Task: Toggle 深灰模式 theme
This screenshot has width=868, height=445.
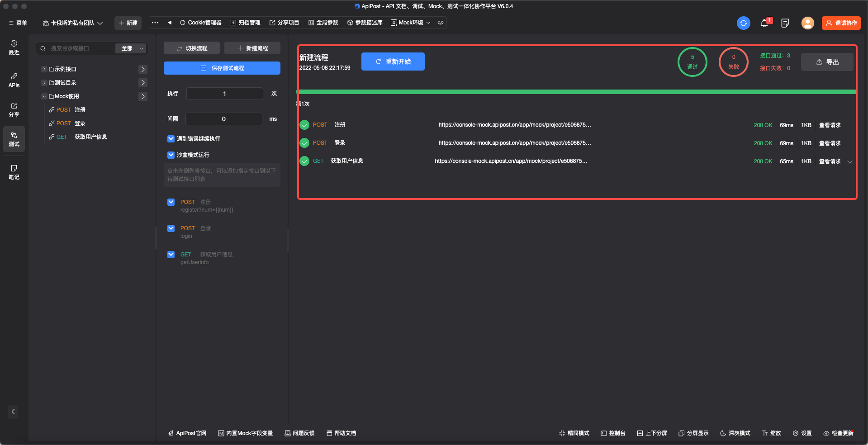Action: pos(735,433)
